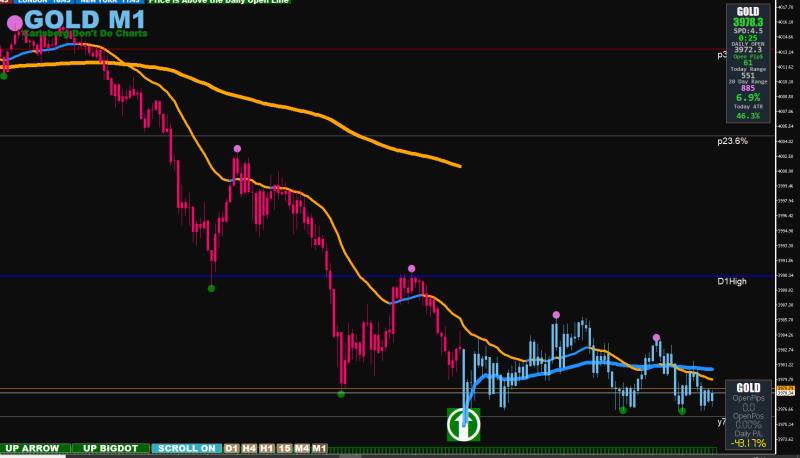The image size is (800, 458).
Task: Click the large pink dot beside GOLD M1 title
Action: (15, 22)
